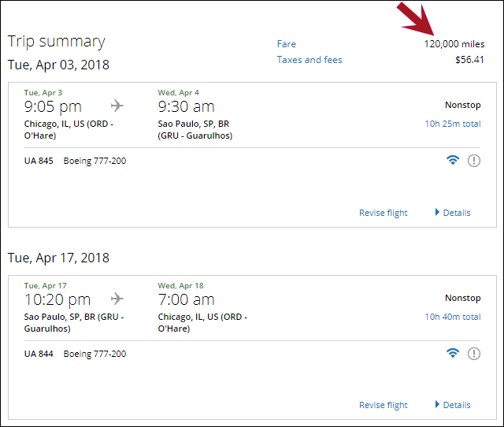504x427 pixels.
Task: Click airplane icon on Sao Paulo departure flight
Action: [x=117, y=299]
